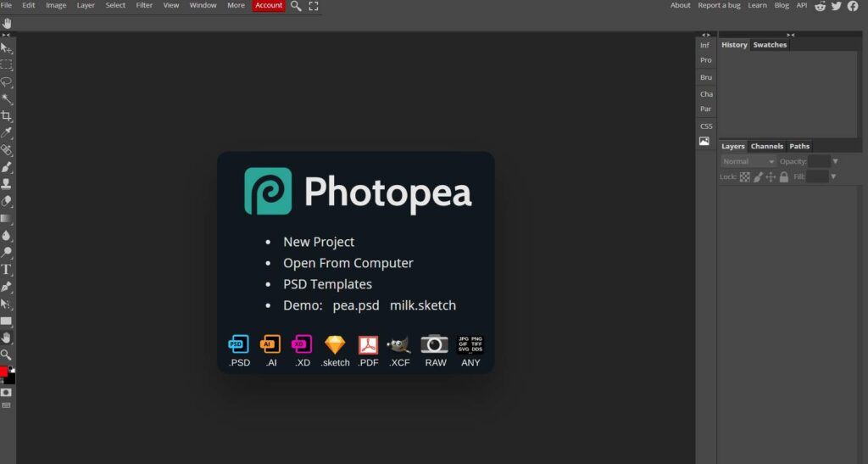Expand the Fill dropdown arrow
868x464 pixels.
tap(833, 177)
